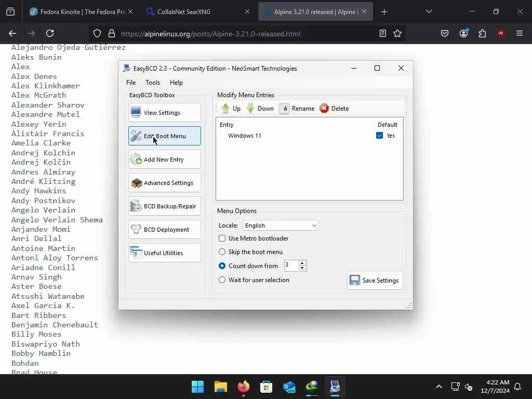This screenshot has height=399, width=532.
Task: Open File Explorer from taskbar
Action: [220, 387]
